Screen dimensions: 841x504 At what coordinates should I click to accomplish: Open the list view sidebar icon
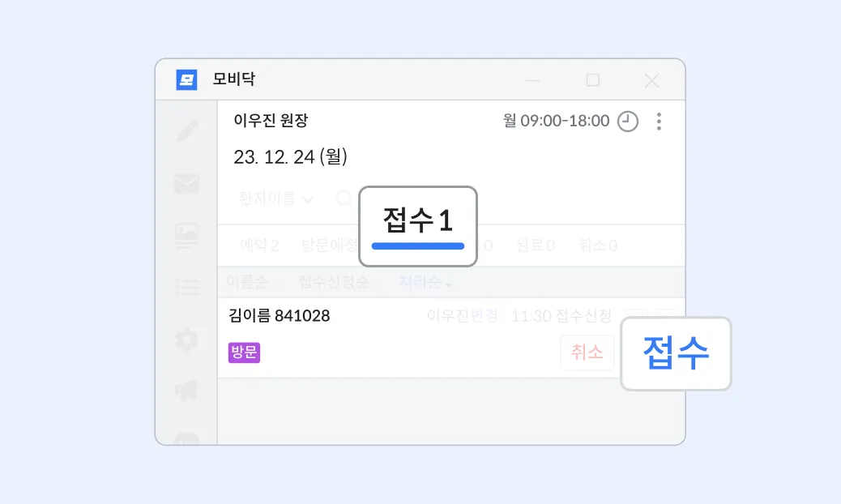click(187, 287)
